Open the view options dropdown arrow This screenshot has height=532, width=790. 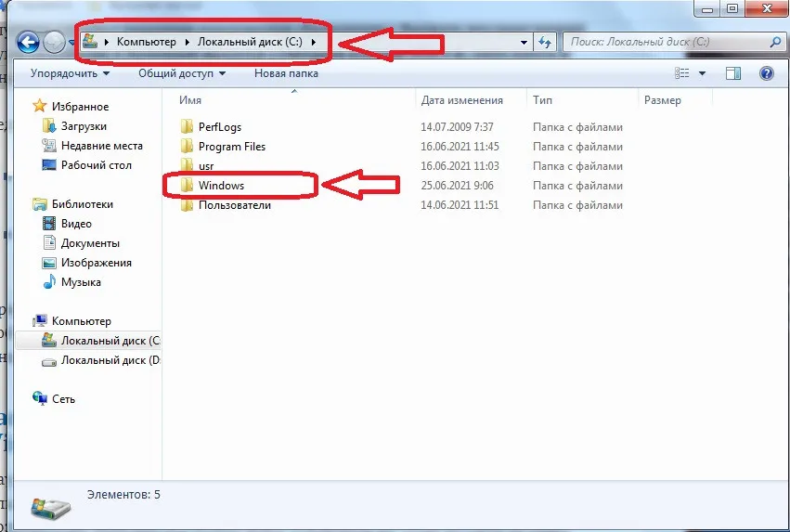coord(702,73)
